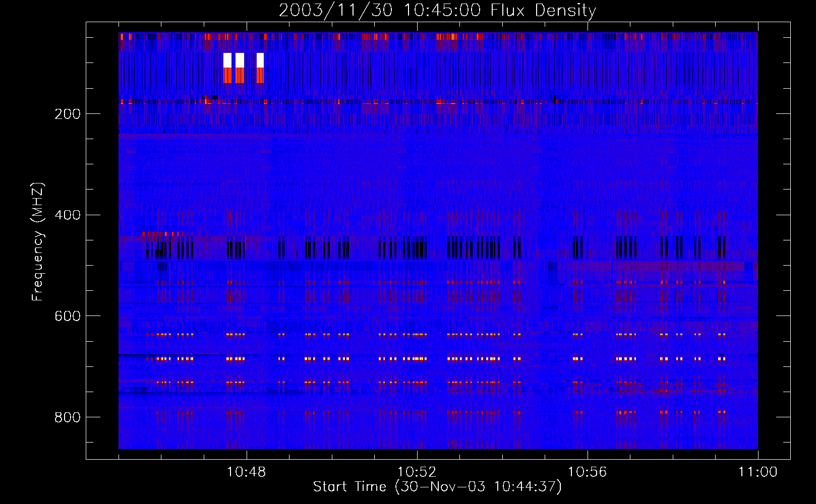Click the 'Start Time (30-Nov-03 10:44:37)' label

(437, 487)
